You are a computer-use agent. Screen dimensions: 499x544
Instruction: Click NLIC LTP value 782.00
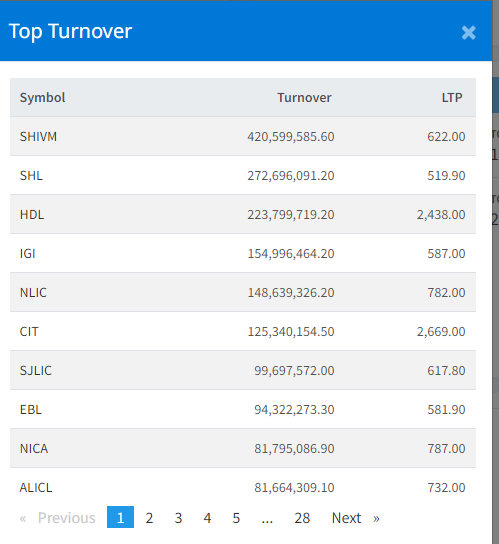tap(446, 293)
